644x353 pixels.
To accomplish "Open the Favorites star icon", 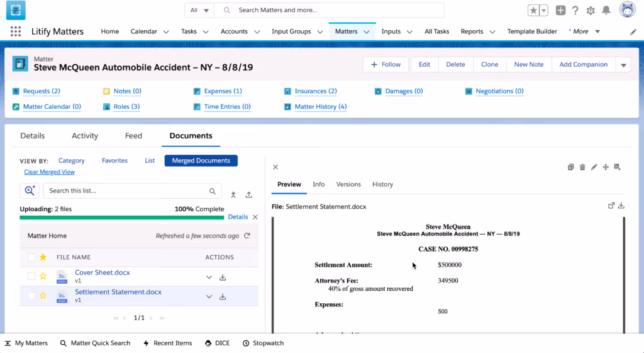I will [x=533, y=11].
